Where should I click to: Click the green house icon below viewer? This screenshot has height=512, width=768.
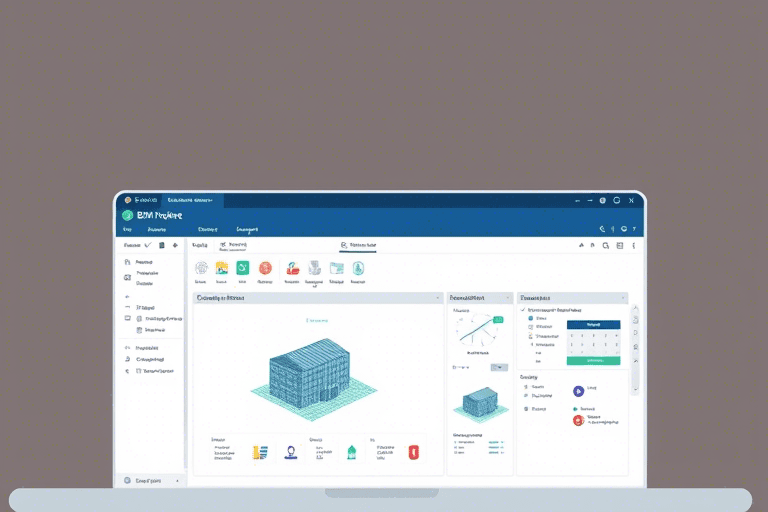[351, 452]
